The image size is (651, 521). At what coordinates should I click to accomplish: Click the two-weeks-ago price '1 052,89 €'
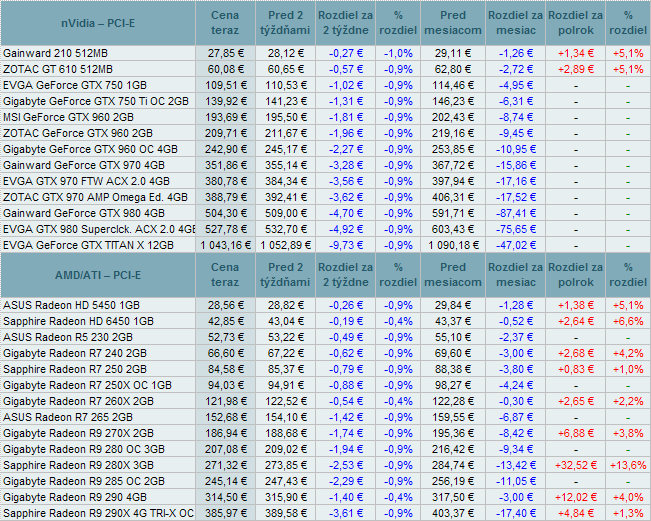pyautogui.click(x=286, y=245)
